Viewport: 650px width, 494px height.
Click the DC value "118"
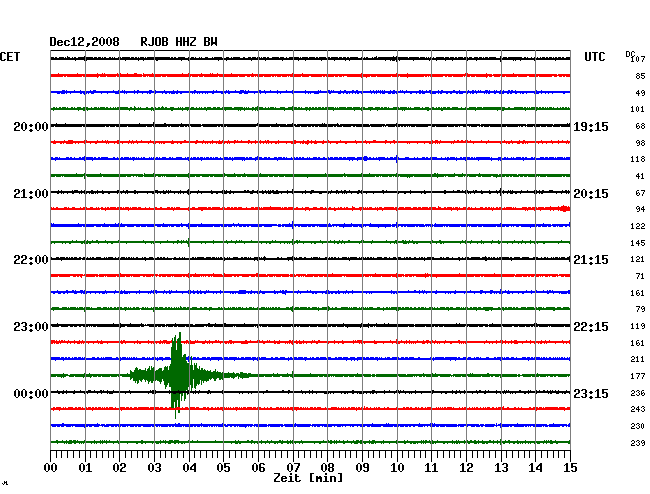[x=638, y=159]
